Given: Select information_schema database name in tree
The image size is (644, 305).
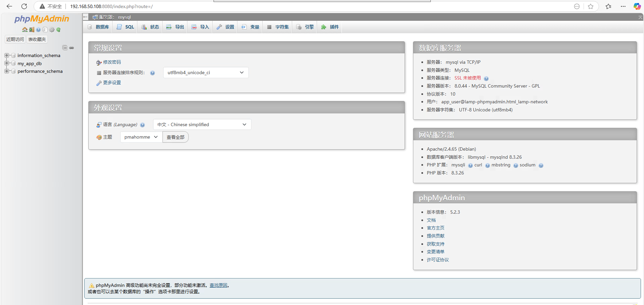Looking at the screenshot, I should (39, 55).
